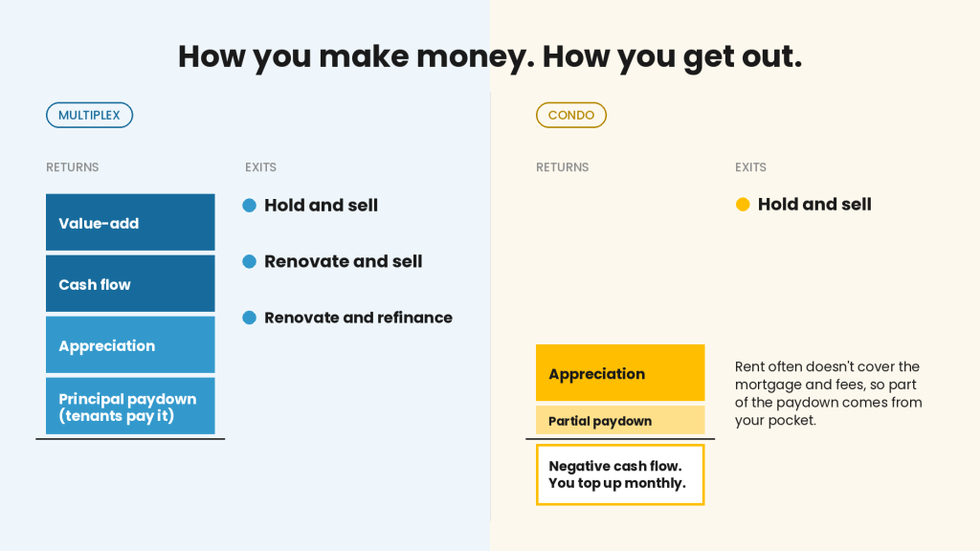Click the CONDO pill label
Screen dimensions: 980x551
[571, 115]
